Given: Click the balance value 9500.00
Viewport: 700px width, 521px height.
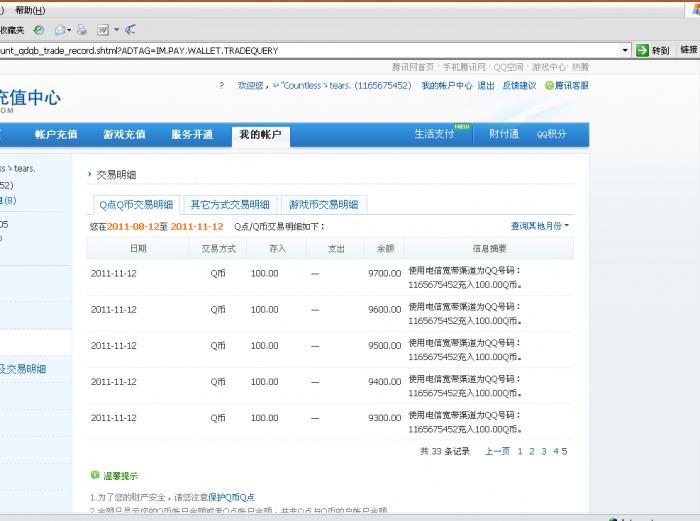Looking at the screenshot, I should [x=385, y=346].
